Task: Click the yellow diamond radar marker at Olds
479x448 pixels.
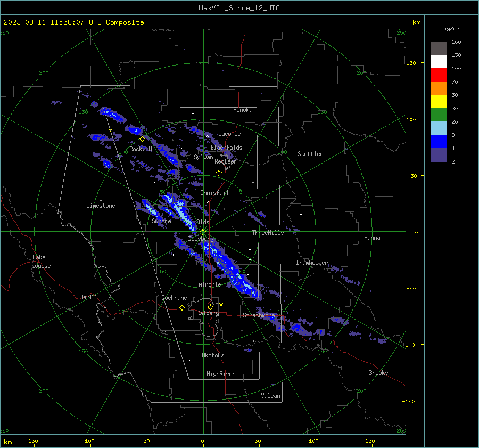Action: [203, 232]
